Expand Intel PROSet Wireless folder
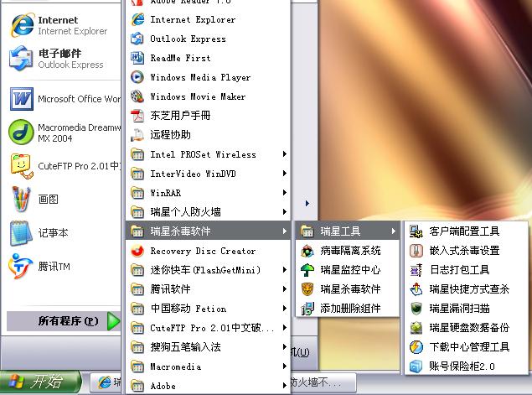532x395 pixels. click(208, 154)
